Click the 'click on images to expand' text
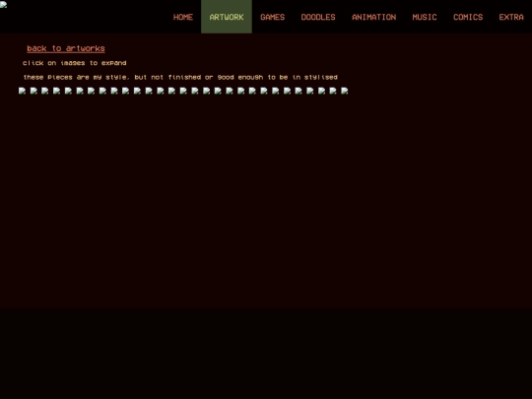The image size is (532, 399). (x=74, y=63)
